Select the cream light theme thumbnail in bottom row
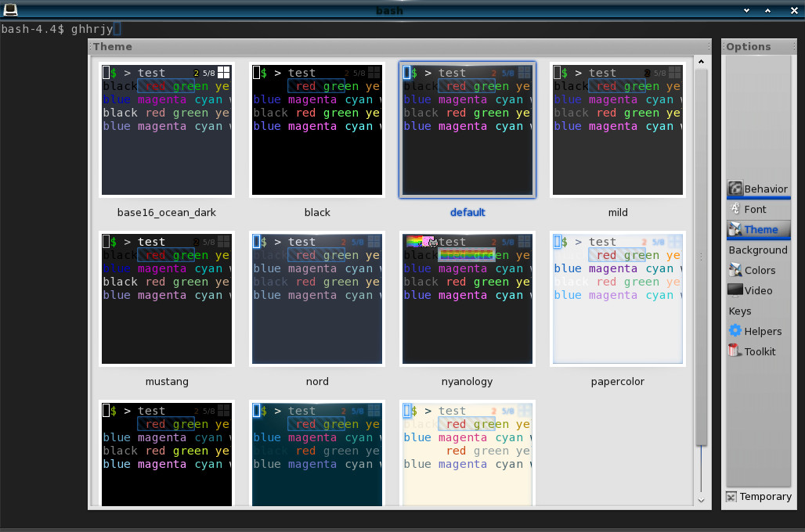 pyautogui.click(x=467, y=454)
